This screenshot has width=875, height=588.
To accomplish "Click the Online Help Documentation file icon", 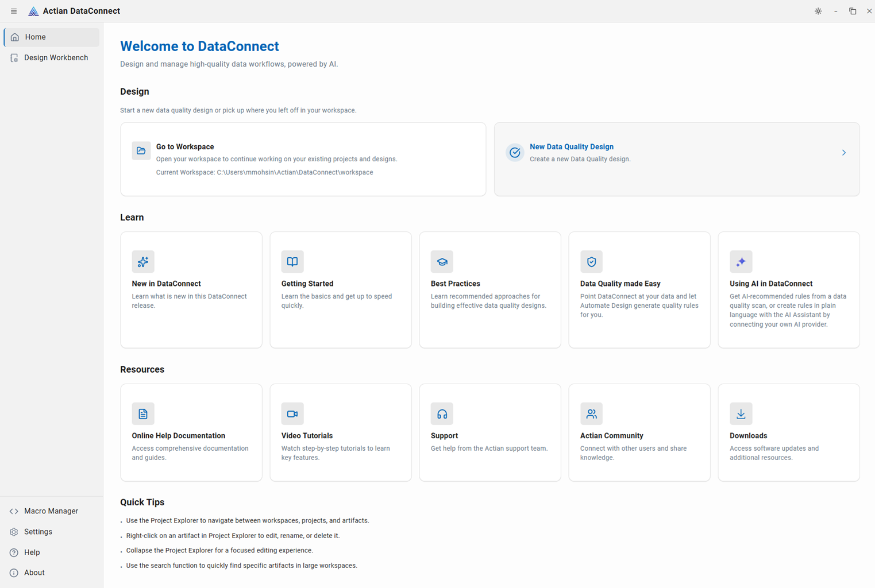I will (143, 413).
